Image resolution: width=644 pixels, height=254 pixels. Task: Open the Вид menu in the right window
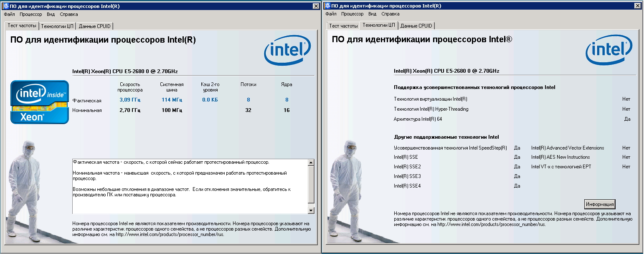tap(372, 14)
